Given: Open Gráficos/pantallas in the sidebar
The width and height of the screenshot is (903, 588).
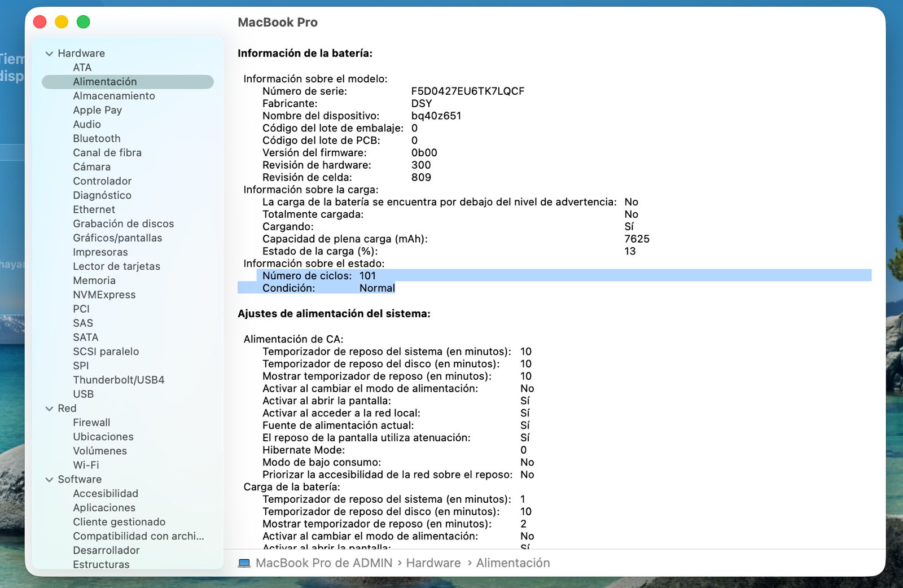Looking at the screenshot, I should tap(117, 238).
